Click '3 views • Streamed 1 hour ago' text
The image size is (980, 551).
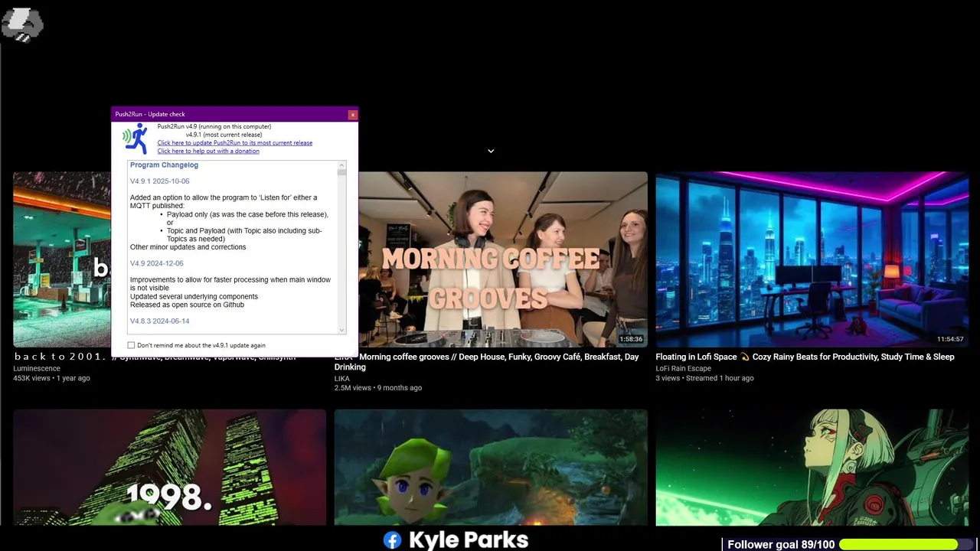(704, 378)
